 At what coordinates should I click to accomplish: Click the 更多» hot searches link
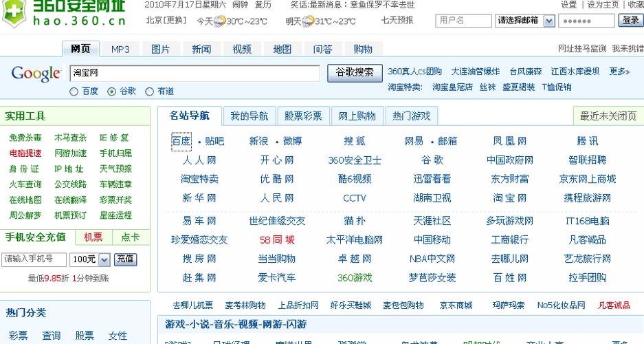pyautogui.click(x=619, y=72)
